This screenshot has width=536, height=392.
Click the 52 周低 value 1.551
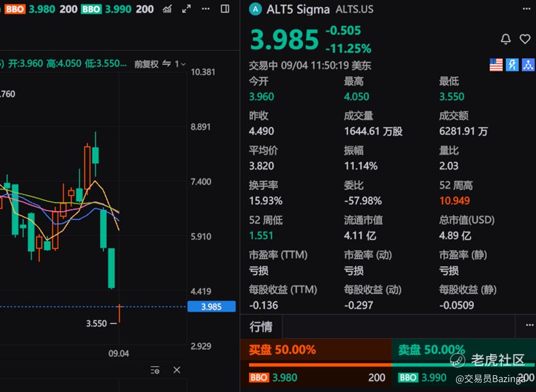point(261,236)
